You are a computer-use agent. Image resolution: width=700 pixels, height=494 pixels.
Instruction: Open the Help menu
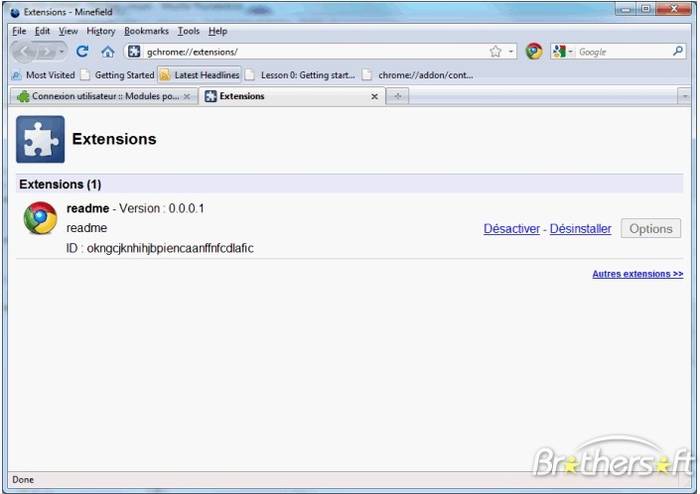(x=218, y=31)
